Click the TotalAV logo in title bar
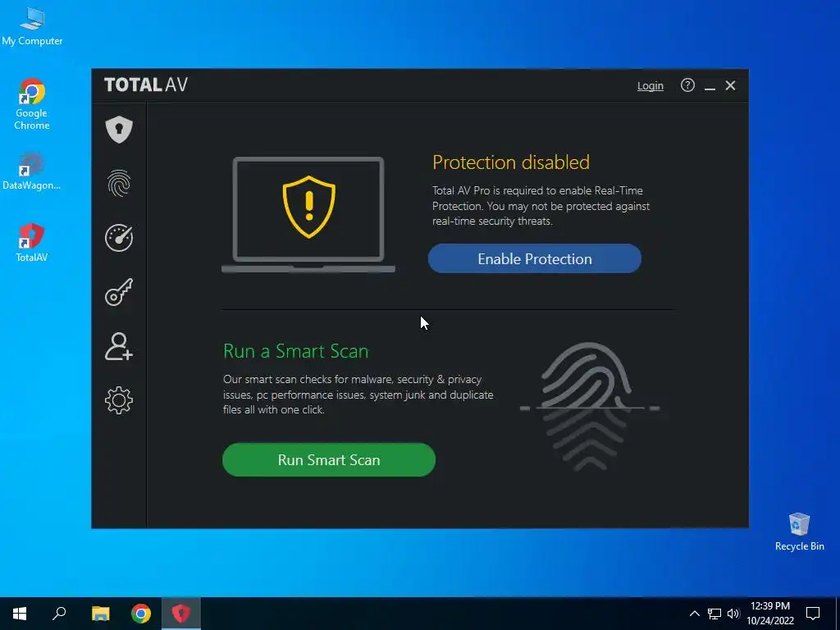 146,84
